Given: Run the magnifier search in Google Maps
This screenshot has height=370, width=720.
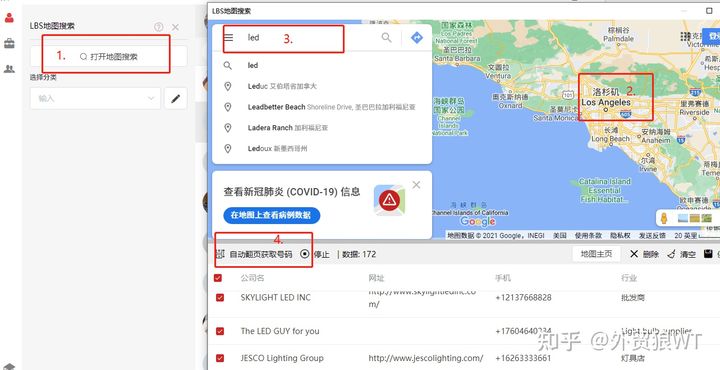Looking at the screenshot, I should tap(387, 38).
